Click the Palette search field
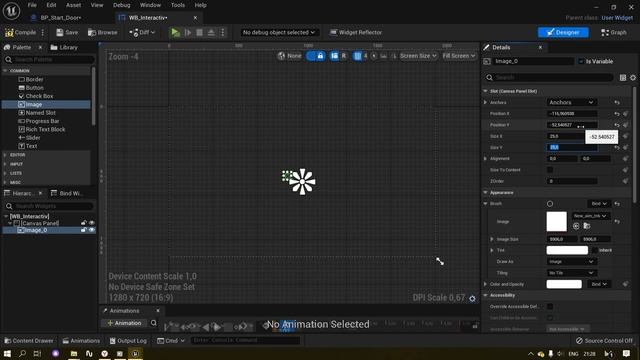This screenshot has height=360, width=640. [49, 60]
